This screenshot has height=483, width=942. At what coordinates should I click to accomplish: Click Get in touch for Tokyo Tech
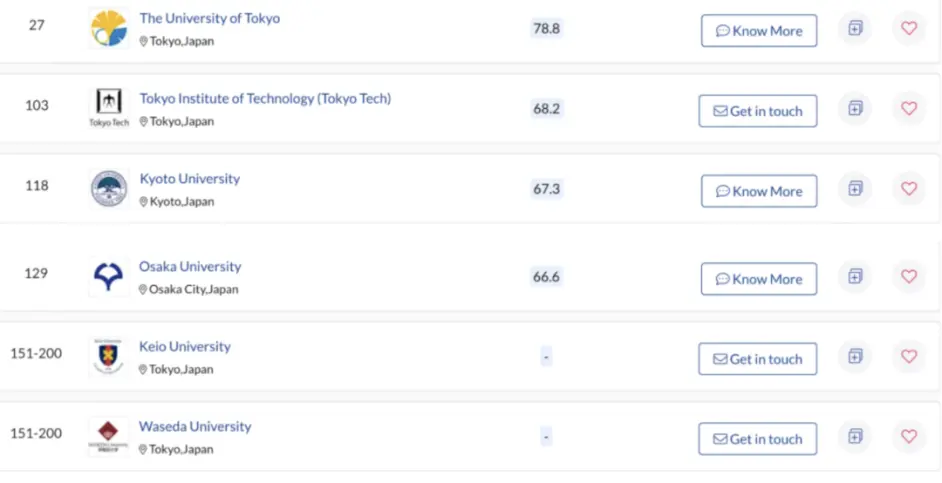758,111
